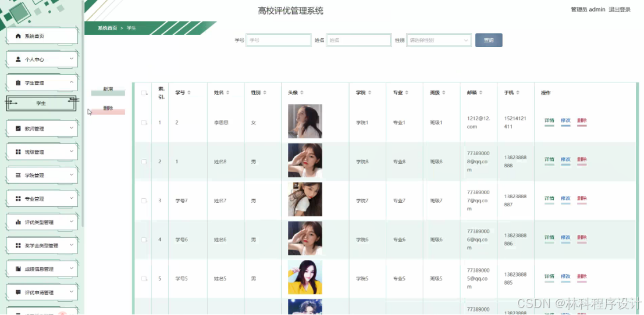The image size is (644, 315).
Task: Sort by 班级 column arrows
Action: tap(443, 92)
